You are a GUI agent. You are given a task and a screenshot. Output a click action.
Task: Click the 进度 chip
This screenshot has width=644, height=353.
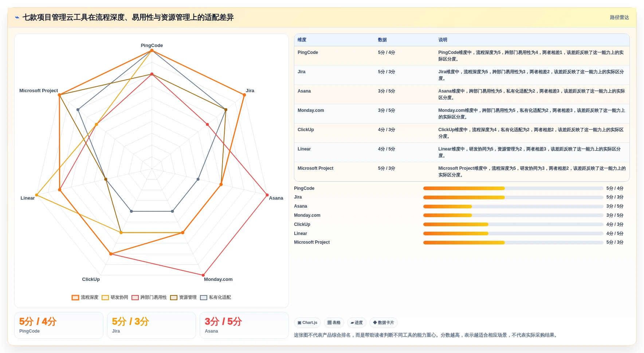357,323
